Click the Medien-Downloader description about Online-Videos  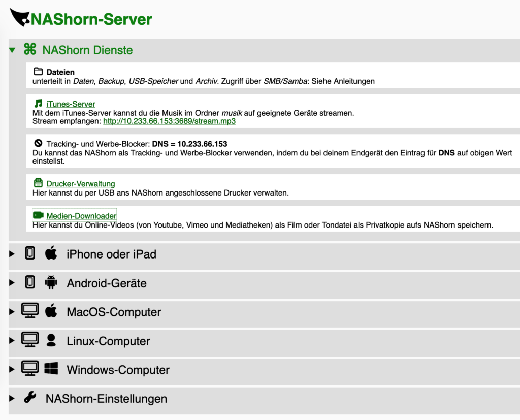263,225
